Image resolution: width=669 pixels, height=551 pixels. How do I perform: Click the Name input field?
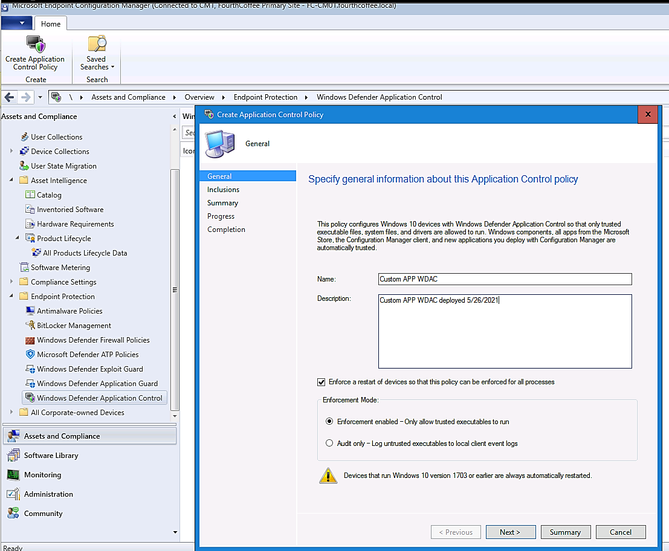(505, 279)
